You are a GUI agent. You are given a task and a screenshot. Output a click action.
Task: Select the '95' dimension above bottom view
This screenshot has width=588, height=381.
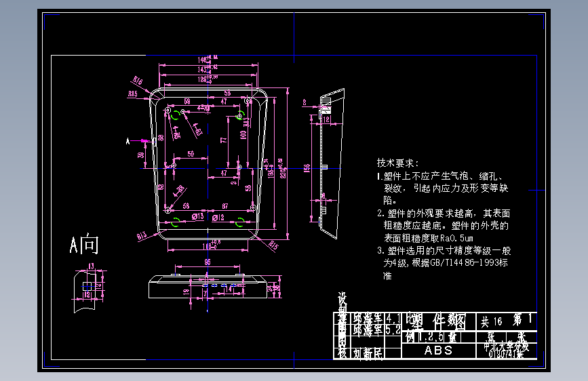(x=208, y=262)
